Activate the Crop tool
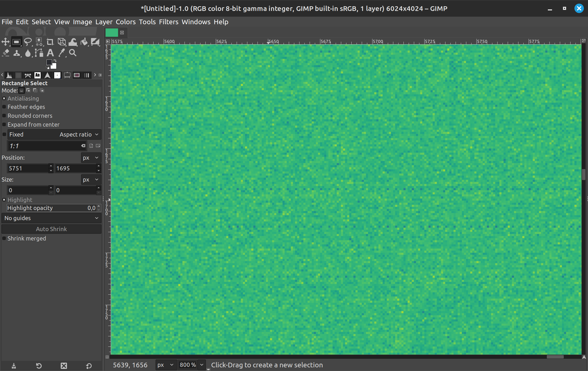 point(50,42)
